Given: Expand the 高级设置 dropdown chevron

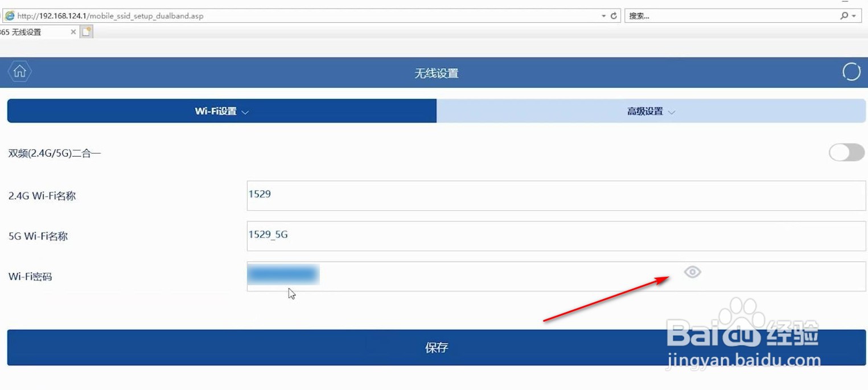Looking at the screenshot, I should tap(672, 112).
